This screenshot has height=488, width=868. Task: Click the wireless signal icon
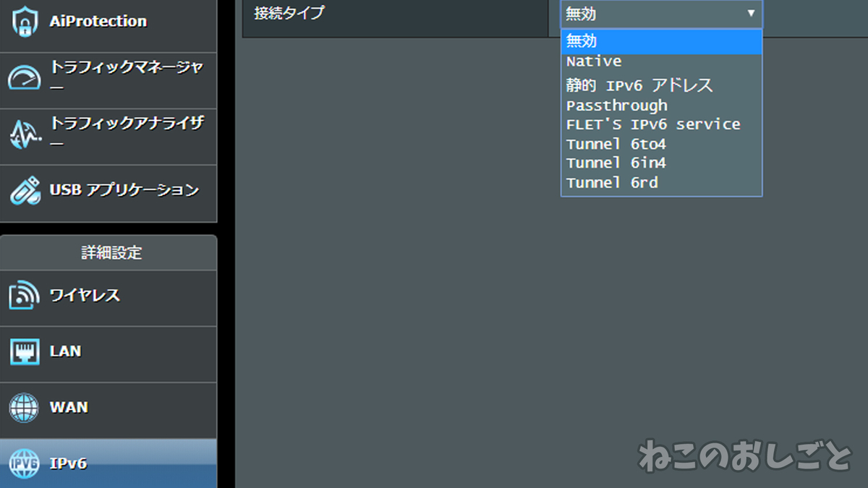pyautogui.click(x=24, y=296)
